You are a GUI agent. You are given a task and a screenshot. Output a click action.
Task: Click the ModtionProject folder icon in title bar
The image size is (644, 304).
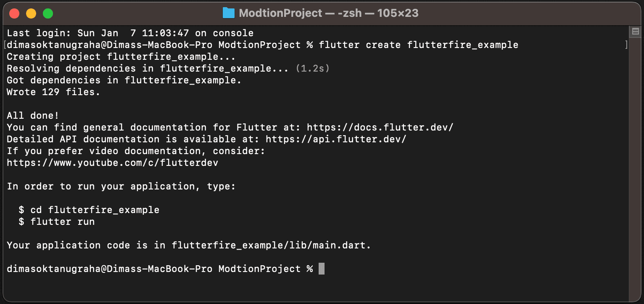tap(228, 13)
